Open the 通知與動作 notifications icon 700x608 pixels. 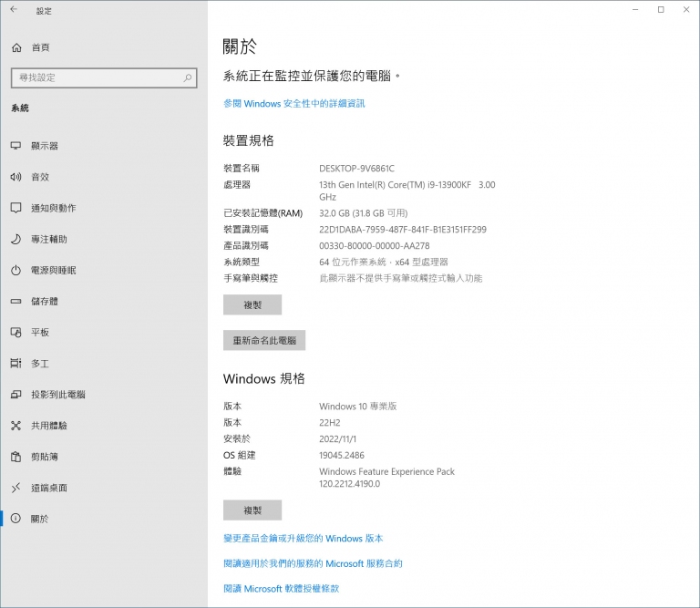16,208
